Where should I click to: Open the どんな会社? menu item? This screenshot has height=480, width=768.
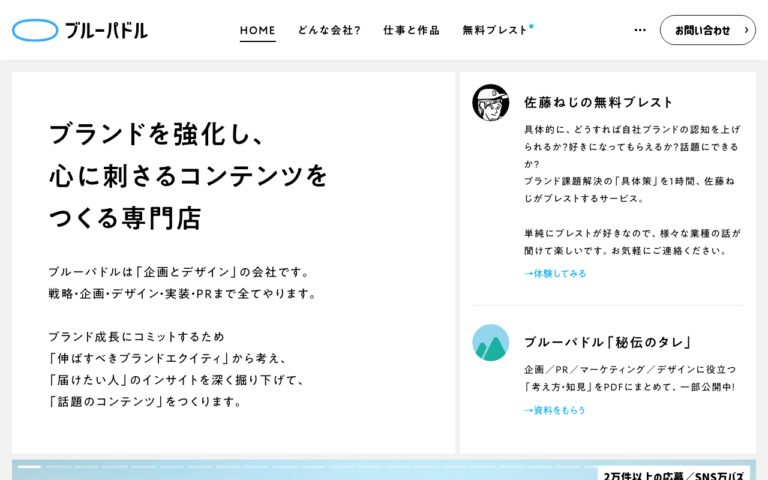(x=329, y=30)
